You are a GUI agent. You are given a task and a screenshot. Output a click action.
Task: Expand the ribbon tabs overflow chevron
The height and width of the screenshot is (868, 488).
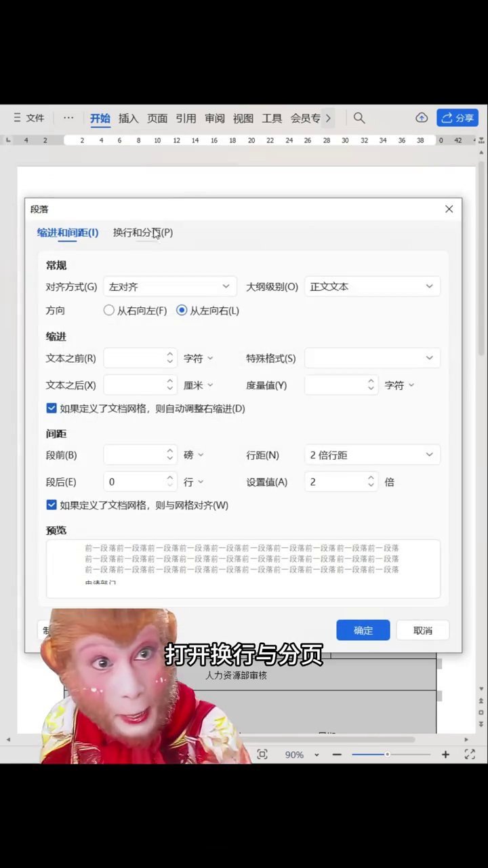(x=328, y=118)
